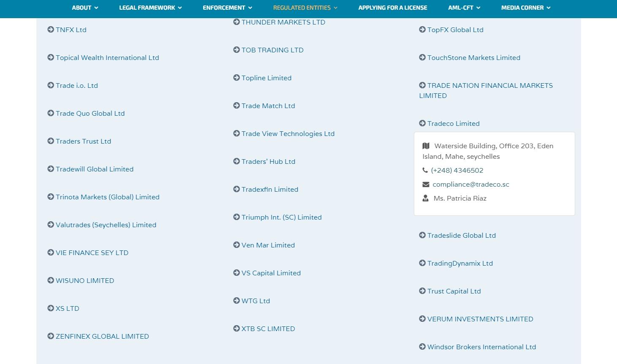This screenshot has width=617, height=364.
Task: Click arrow icon beside Trade i.o. Ltd
Action: point(51,85)
